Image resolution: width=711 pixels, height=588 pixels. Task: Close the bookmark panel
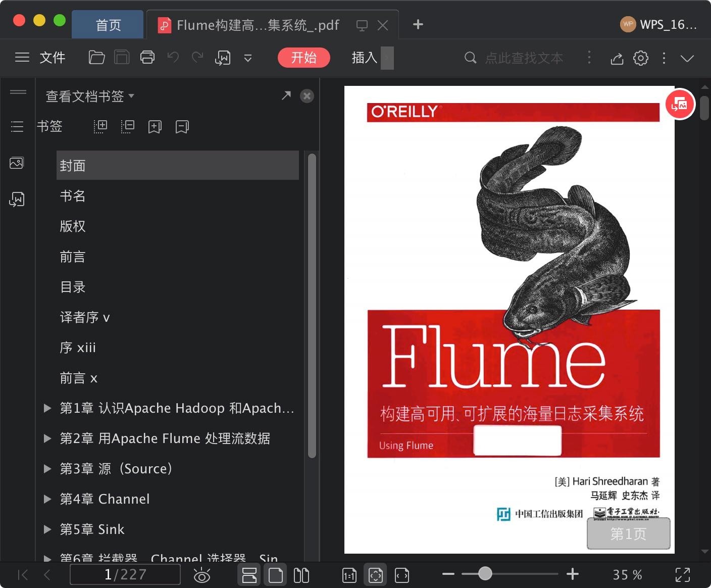307,96
